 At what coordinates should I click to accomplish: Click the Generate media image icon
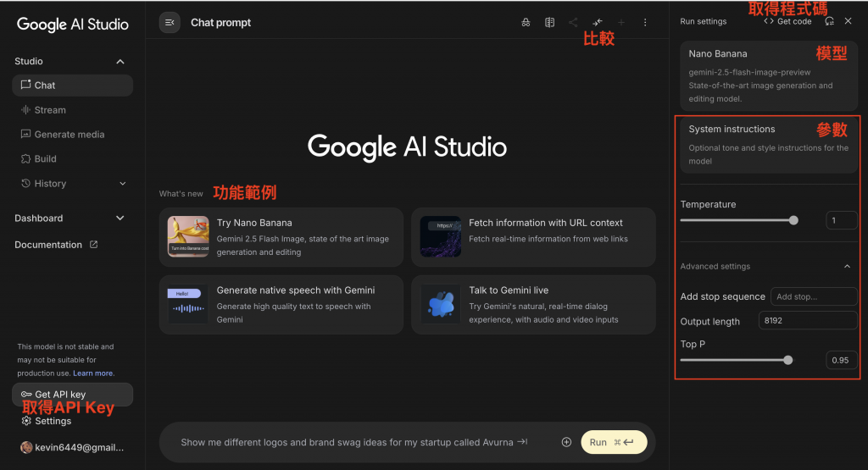point(25,134)
